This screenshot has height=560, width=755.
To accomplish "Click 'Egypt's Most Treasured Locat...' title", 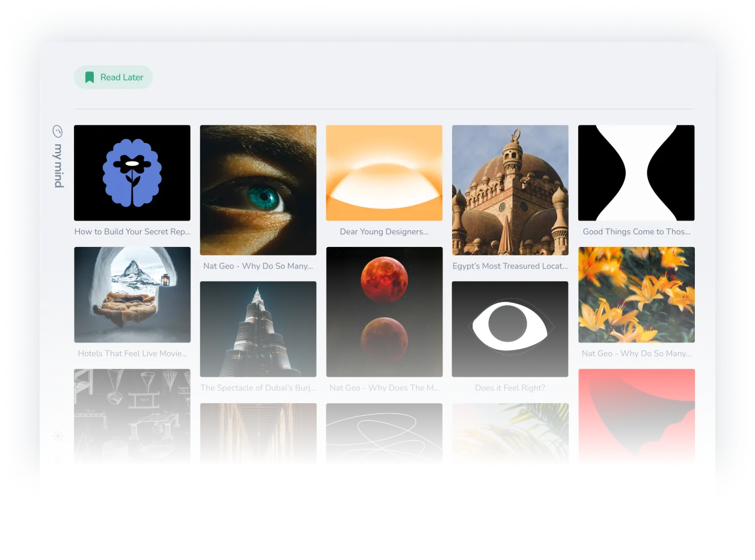I will coord(510,266).
